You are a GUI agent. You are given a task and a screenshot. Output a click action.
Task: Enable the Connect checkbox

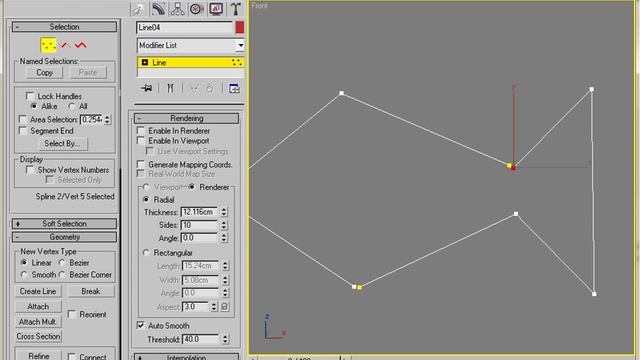[72, 357]
